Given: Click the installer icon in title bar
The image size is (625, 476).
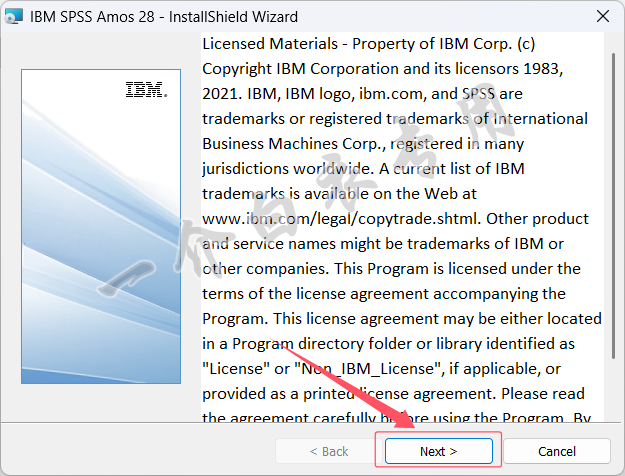Looking at the screenshot, I should [14, 17].
